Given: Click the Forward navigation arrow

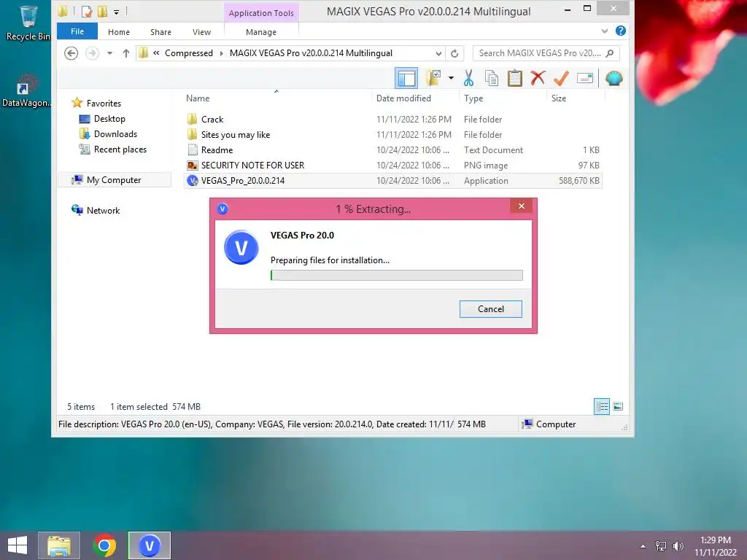Looking at the screenshot, I should click(x=92, y=53).
